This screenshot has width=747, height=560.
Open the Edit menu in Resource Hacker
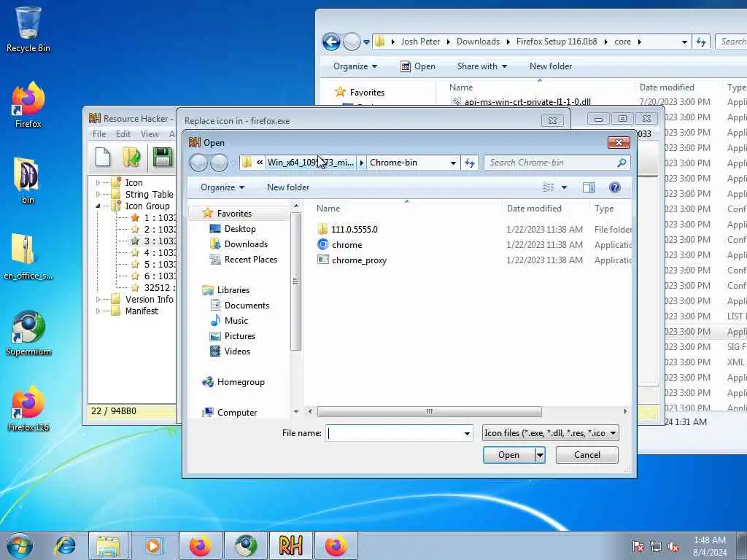pos(123,134)
